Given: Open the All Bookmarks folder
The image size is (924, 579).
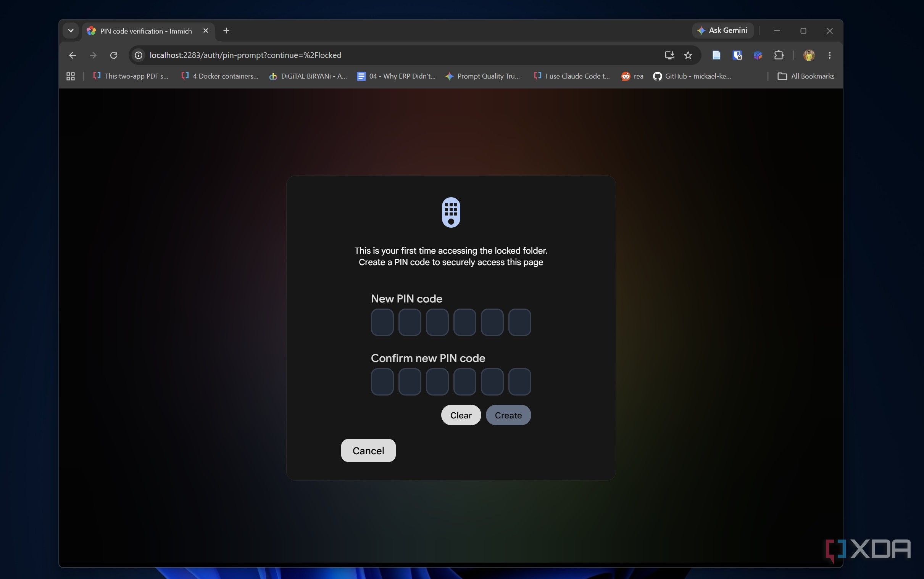Looking at the screenshot, I should tap(806, 76).
